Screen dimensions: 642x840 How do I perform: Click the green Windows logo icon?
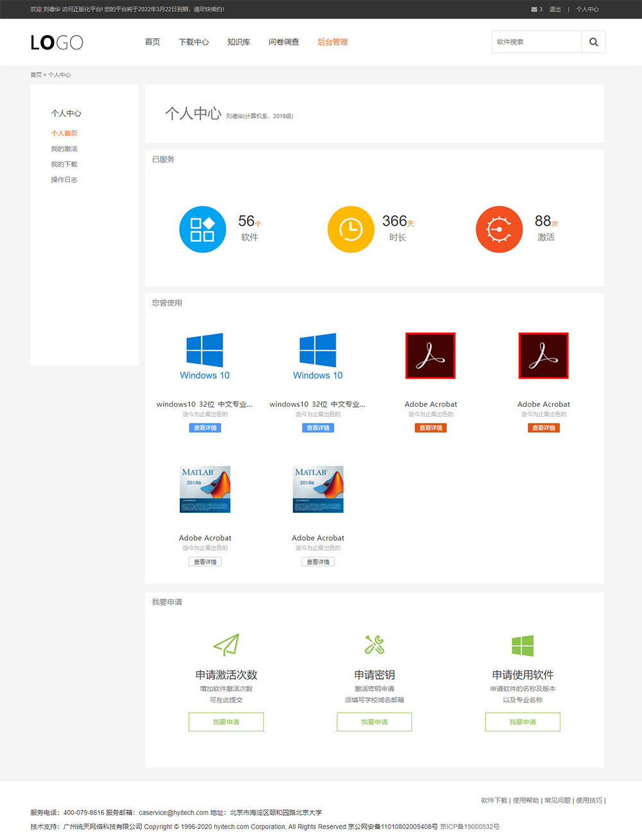pyautogui.click(x=523, y=646)
